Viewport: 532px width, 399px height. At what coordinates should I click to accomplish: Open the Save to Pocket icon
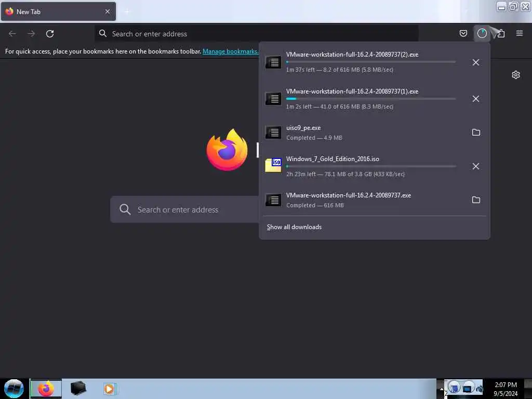[463, 33]
